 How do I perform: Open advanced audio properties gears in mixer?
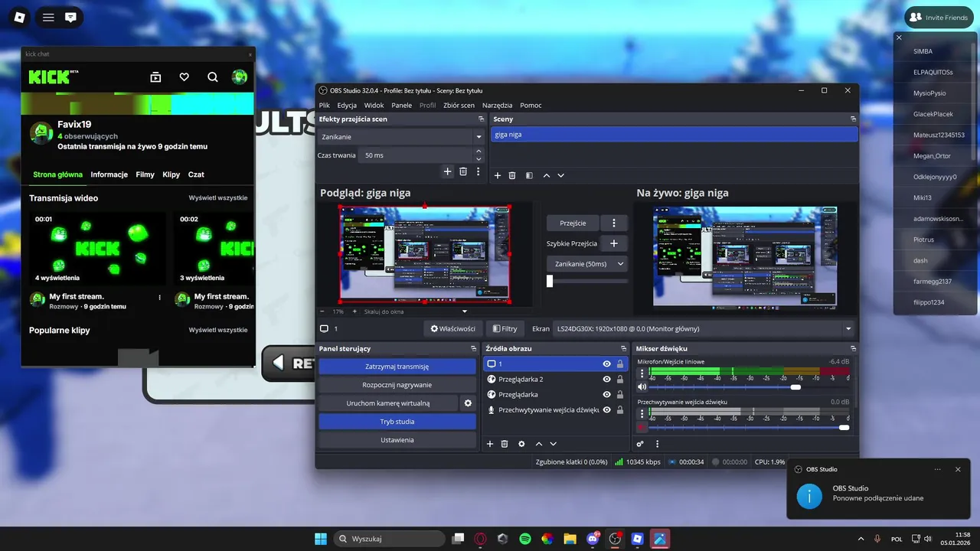pos(641,444)
